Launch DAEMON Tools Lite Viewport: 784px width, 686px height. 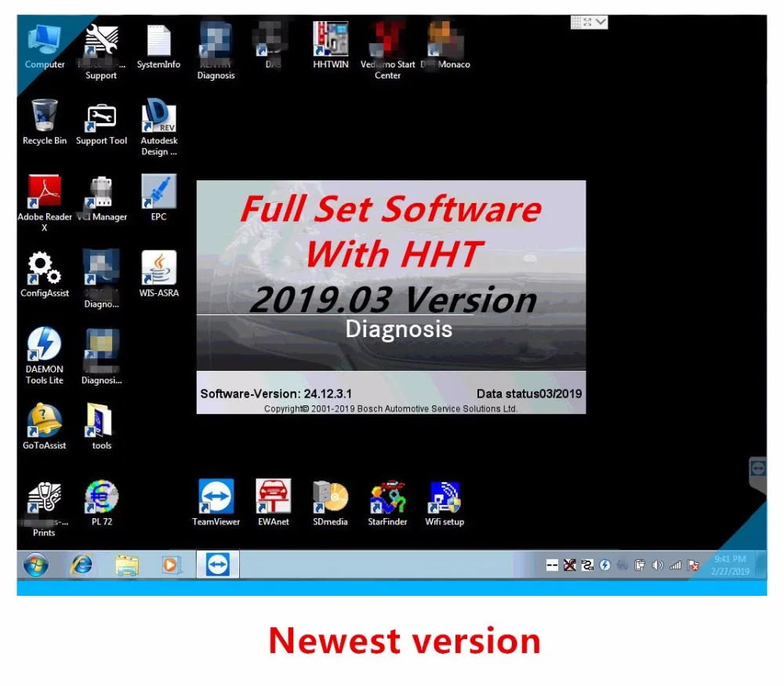pos(45,355)
